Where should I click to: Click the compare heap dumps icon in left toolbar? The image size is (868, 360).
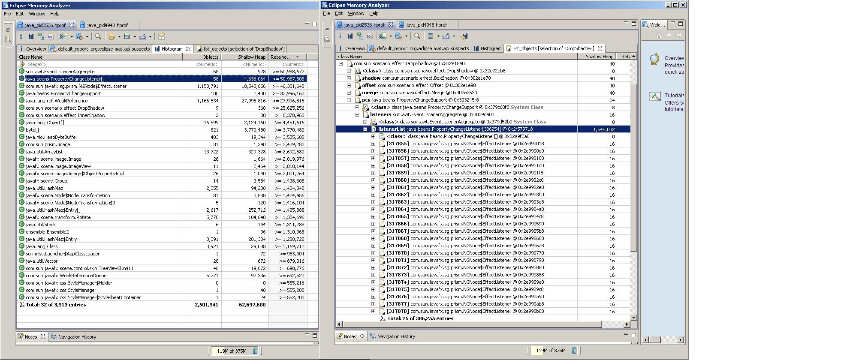[x=161, y=36]
